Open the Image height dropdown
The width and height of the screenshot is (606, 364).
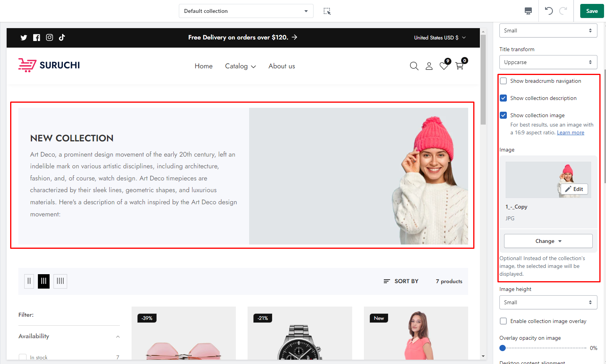click(548, 302)
